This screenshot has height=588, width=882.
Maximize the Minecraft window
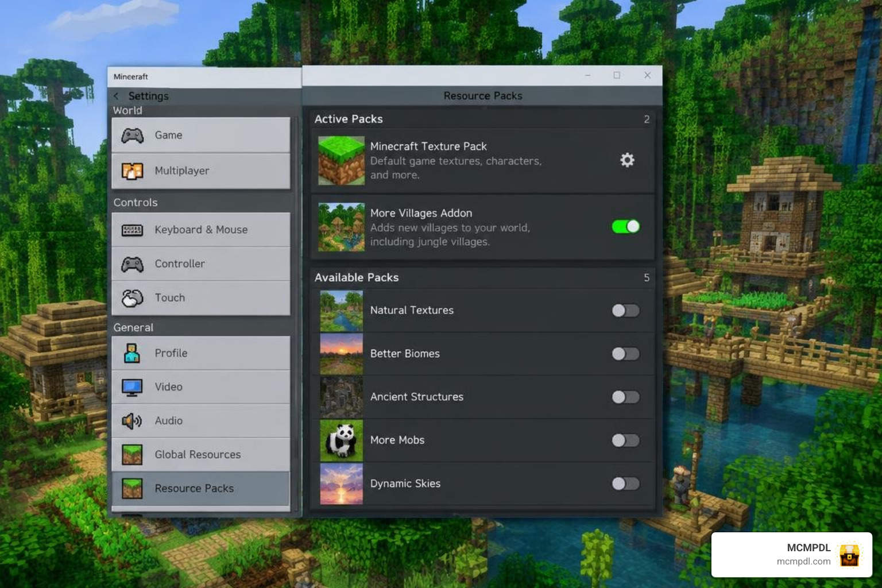point(617,75)
